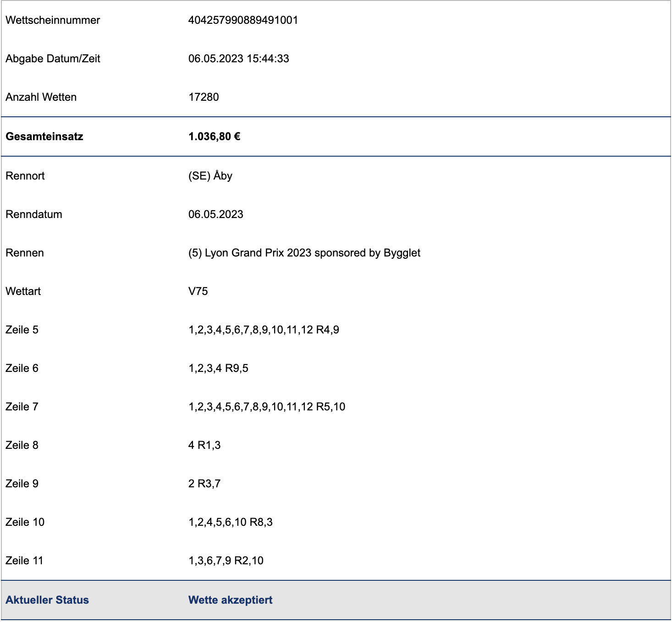
Task: Click the Zeile 6 label
Action: (x=22, y=368)
